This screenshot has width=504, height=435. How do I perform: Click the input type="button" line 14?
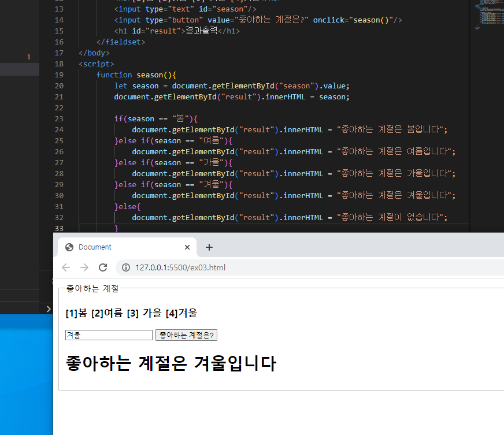point(258,20)
